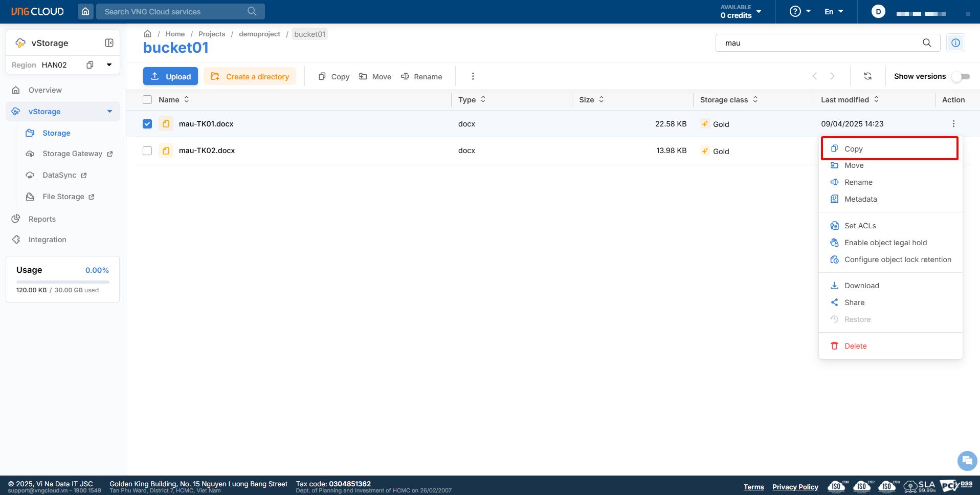Click Create a directory button
The width and height of the screenshot is (980, 495).
pos(250,76)
